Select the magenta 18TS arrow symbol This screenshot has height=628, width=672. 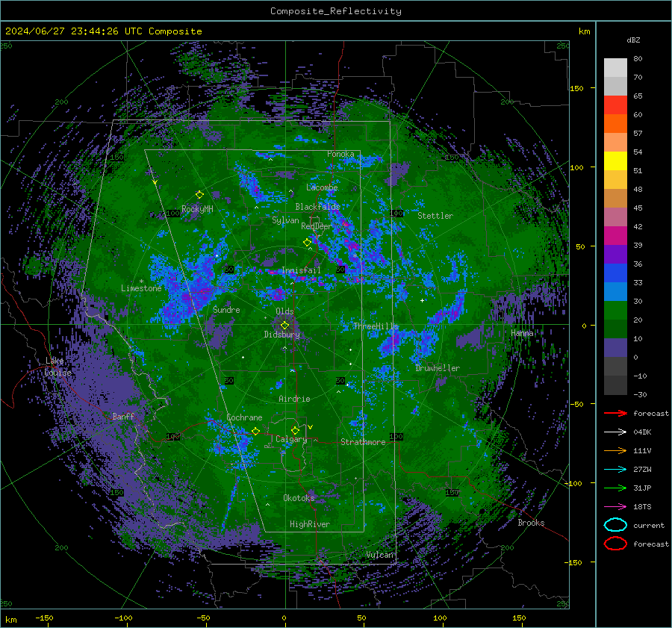(615, 506)
